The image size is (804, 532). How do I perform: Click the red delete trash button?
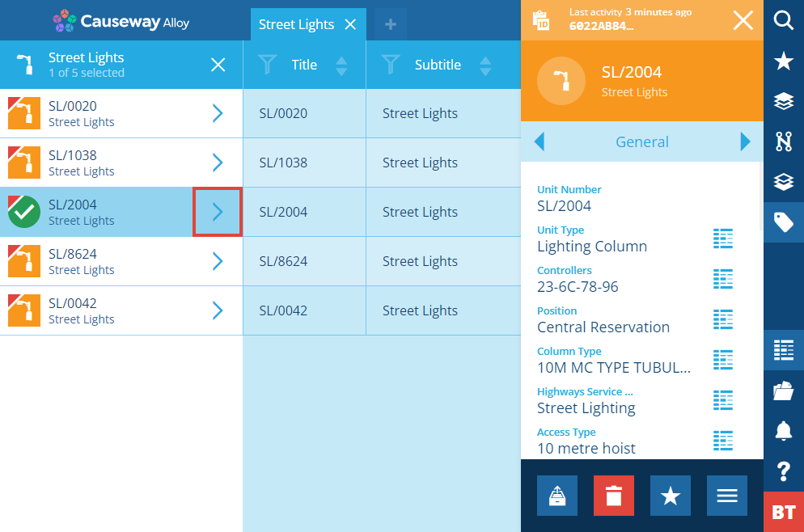point(614,496)
